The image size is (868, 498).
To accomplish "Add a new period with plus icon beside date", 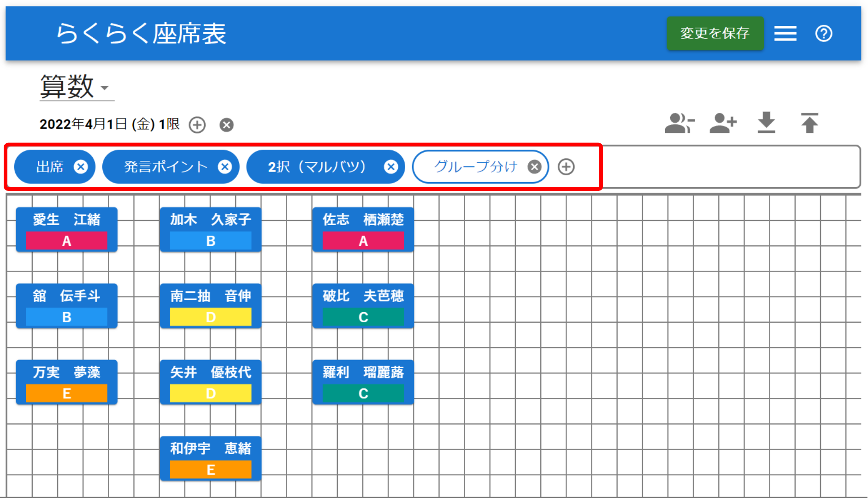I will 197,125.
